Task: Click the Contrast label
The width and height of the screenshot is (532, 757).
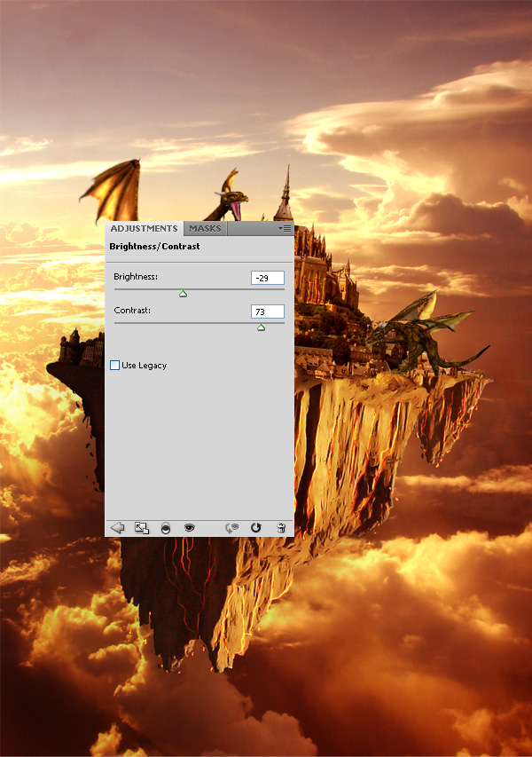Action: [132, 311]
